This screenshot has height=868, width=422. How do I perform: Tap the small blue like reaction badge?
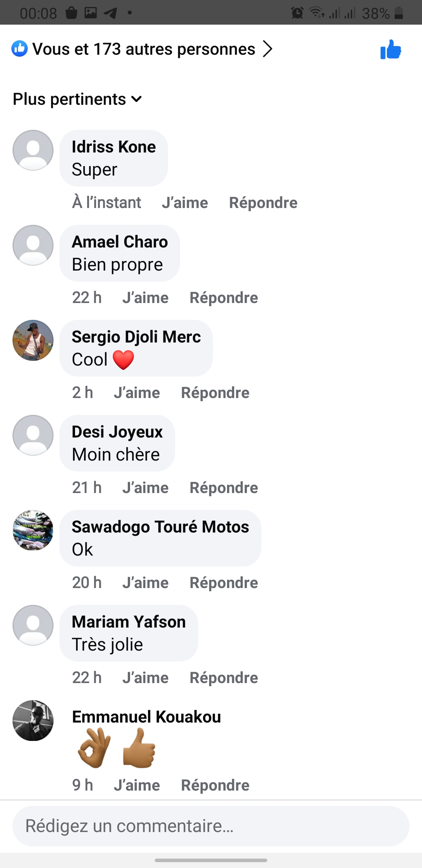[x=20, y=49]
